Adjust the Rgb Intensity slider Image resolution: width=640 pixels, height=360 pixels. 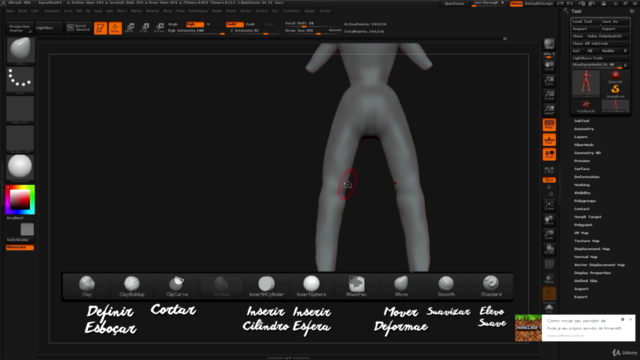click(196, 31)
